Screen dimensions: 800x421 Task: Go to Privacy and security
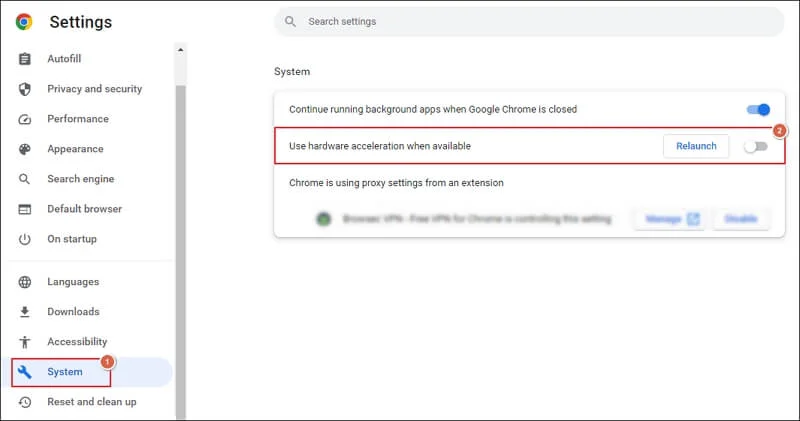(x=95, y=89)
